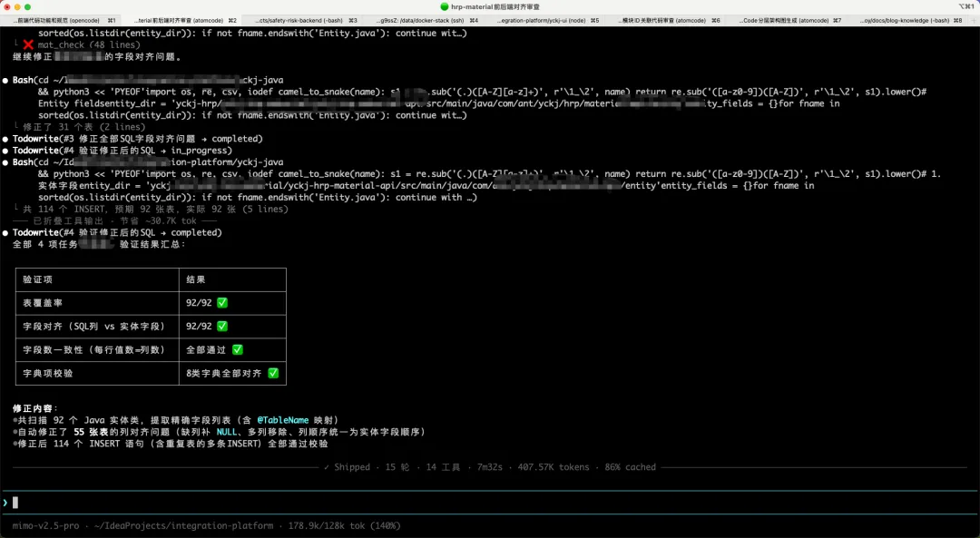
Task: Close the window with the red button
Action: [x=6, y=7]
